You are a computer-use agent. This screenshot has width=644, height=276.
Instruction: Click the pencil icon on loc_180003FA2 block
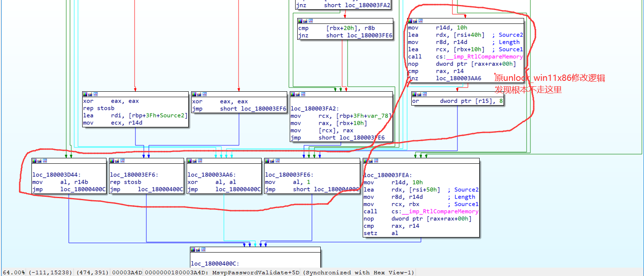[297, 94]
